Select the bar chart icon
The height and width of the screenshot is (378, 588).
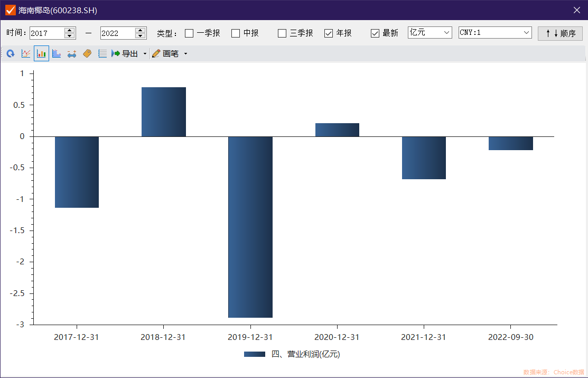tap(41, 53)
